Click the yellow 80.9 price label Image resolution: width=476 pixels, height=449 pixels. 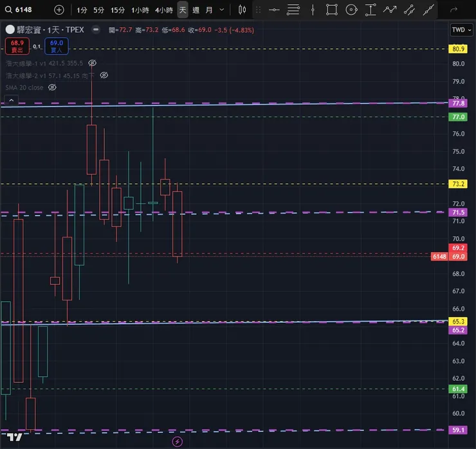(x=458, y=49)
